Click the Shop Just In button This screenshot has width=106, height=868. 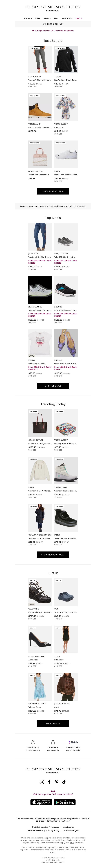pos(53,724)
